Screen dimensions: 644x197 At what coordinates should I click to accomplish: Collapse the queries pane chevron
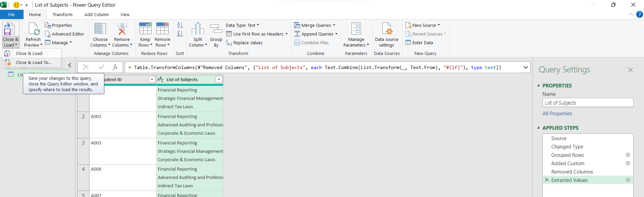tap(70, 65)
